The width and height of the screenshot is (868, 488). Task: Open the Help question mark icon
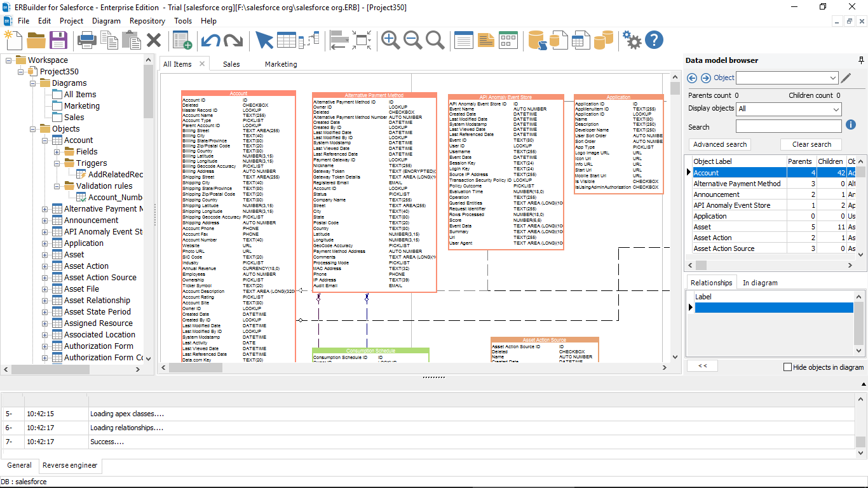pyautogui.click(x=654, y=41)
